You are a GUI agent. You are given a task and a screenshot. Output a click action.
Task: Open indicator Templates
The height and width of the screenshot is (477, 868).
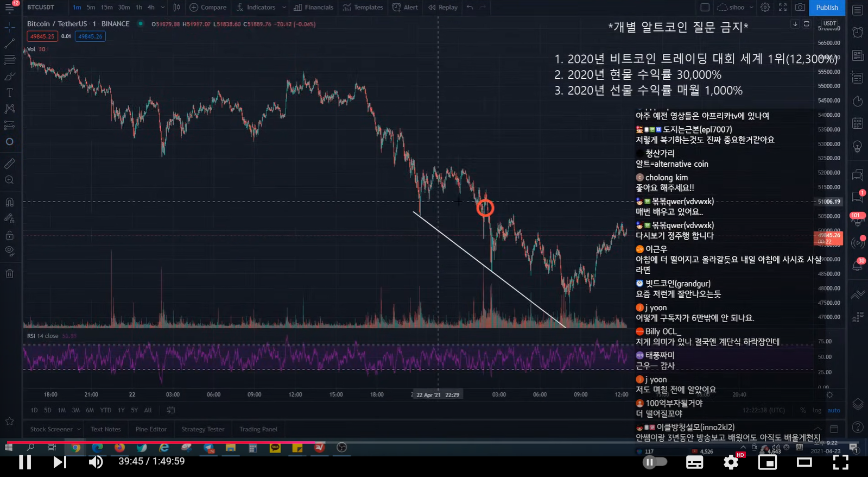tap(363, 8)
